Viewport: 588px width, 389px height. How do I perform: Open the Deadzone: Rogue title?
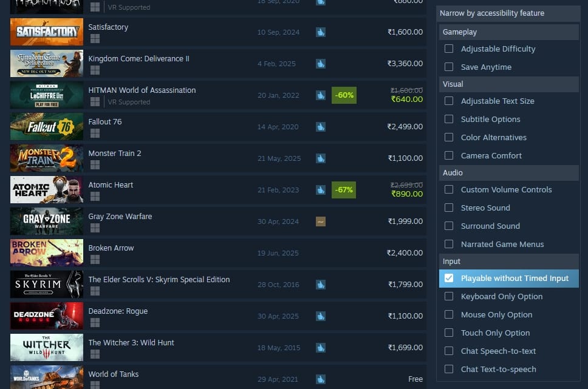click(118, 311)
